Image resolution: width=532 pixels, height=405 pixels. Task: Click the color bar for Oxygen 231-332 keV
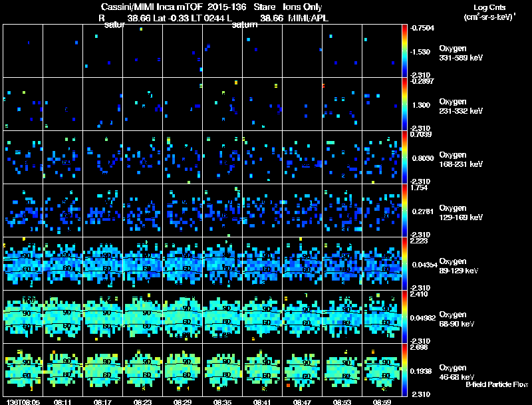click(x=405, y=104)
